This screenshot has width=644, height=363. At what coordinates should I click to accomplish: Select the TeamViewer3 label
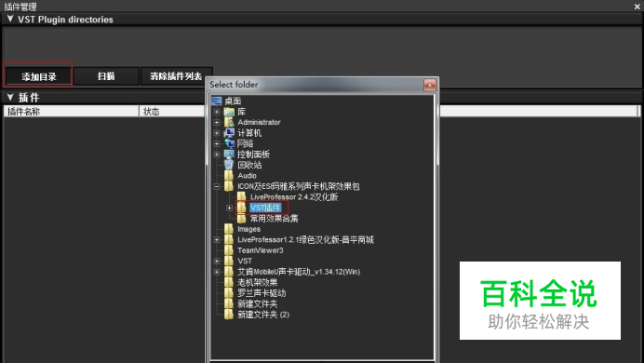tap(261, 250)
